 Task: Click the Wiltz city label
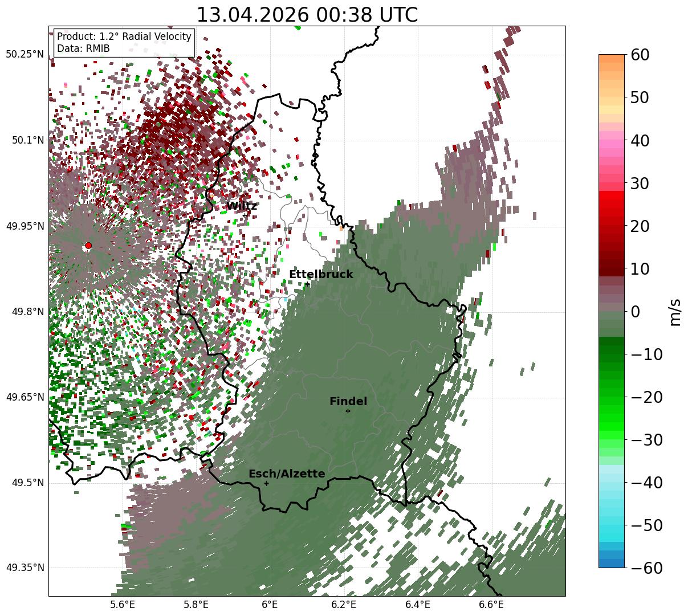click(242, 206)
